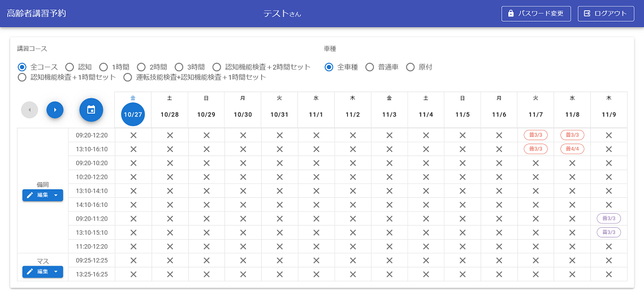644x290 pixels.
Task: Click the previous week arrow icon
Action: point(29,110)
